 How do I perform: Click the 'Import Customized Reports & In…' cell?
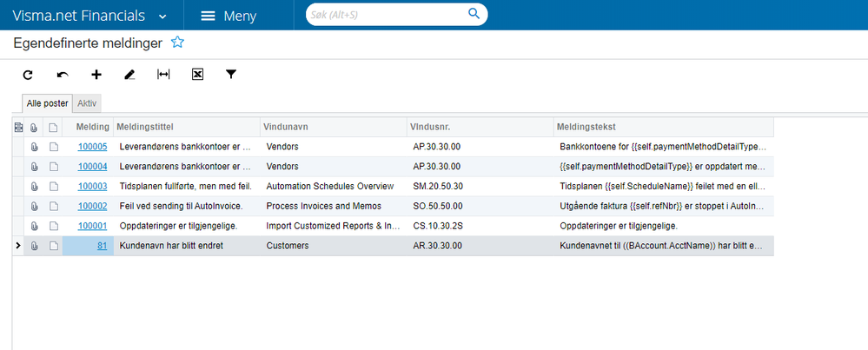click(333, 226)
